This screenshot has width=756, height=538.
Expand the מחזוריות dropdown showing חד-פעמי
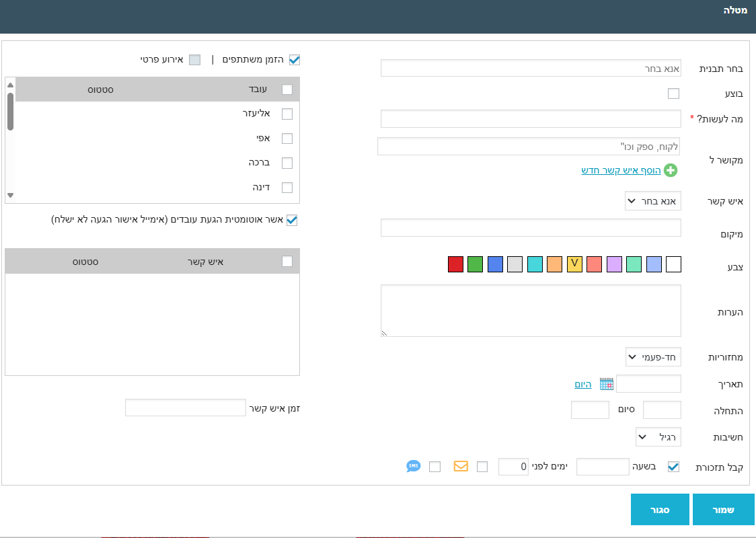click(x=653, y=357)
